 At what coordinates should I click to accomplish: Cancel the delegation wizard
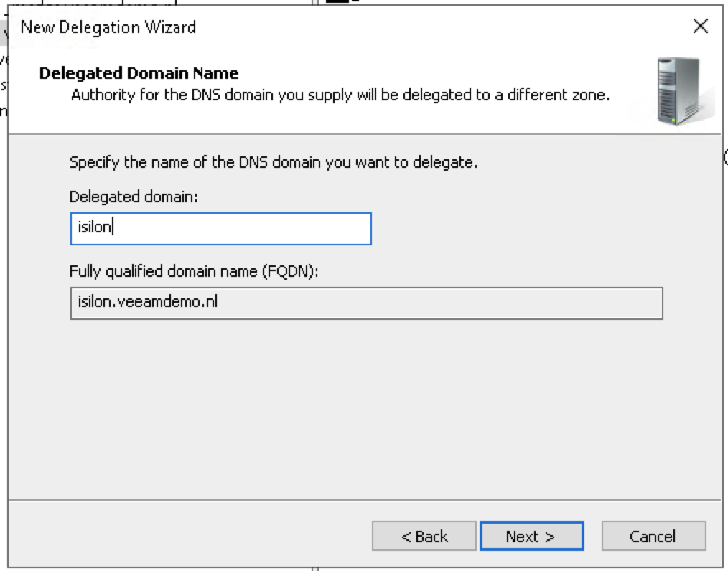pyautogui.click(x=653, y=537)
